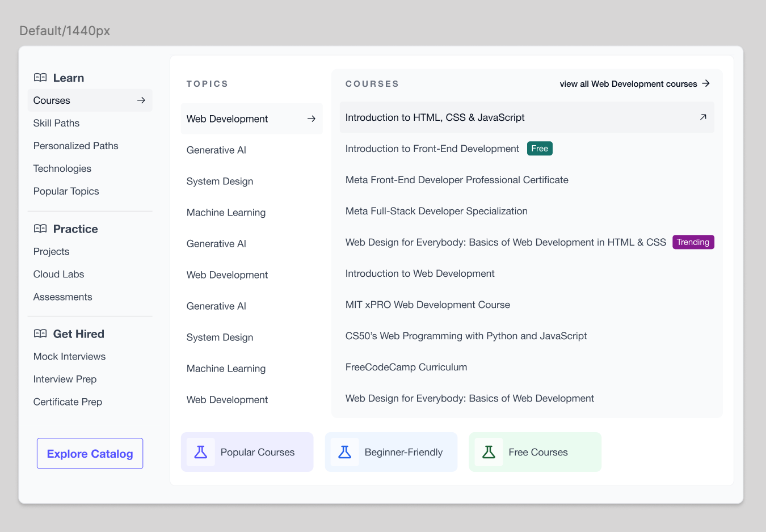Open Introduction to Web Development course

click(420, 273)
